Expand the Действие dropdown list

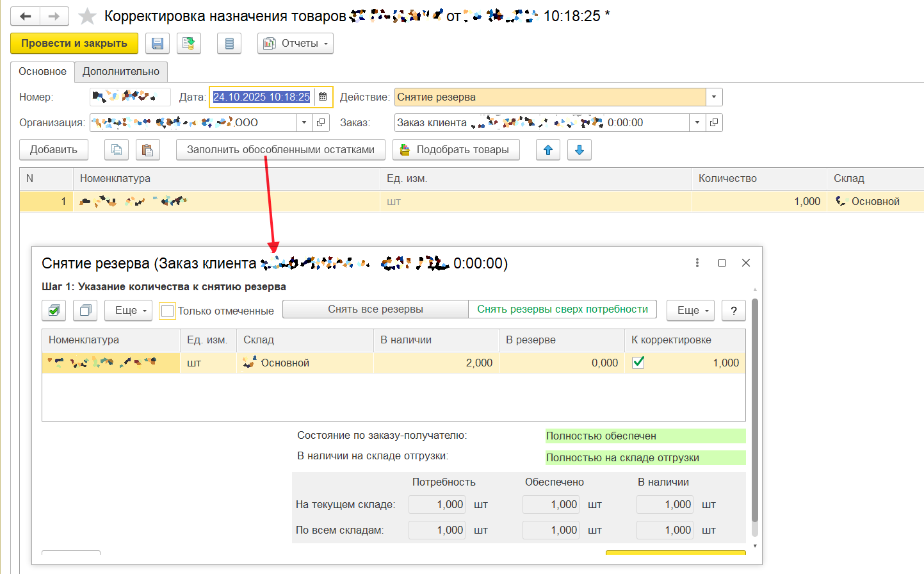pos(714,97)
